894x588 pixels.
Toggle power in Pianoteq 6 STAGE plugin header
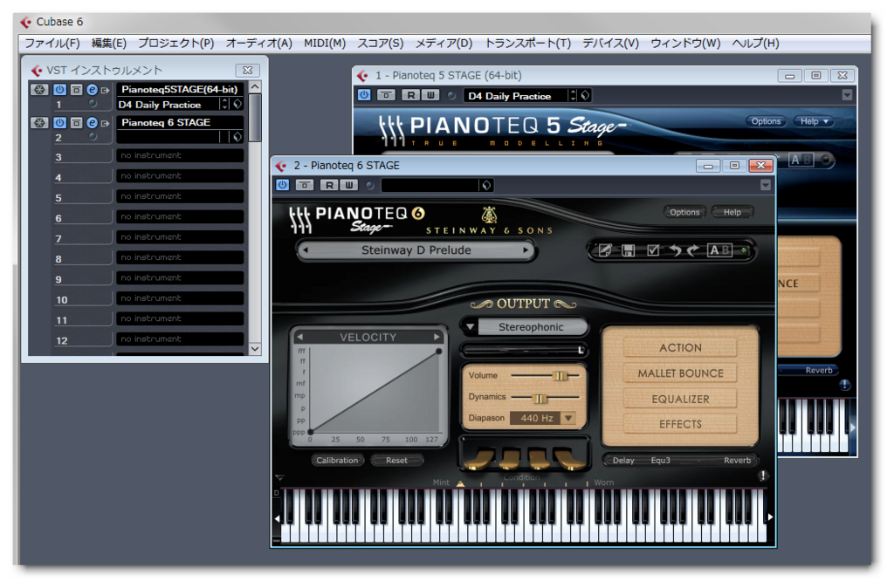point(283,185)
